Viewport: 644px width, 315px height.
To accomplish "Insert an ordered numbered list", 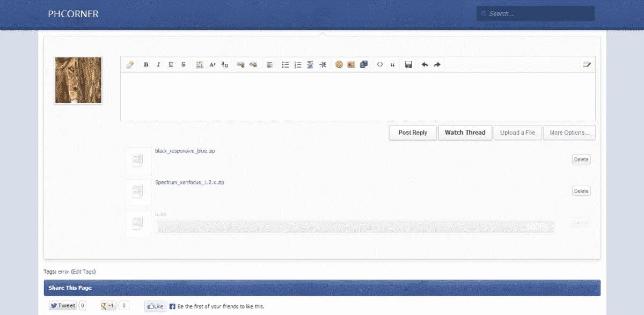I will pyautogui.click(x=298, y=64).
